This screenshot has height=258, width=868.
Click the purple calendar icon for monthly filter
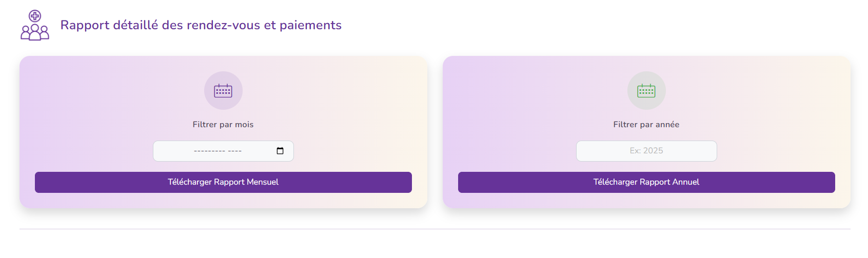pyautogui.click(x=223, y=91)
